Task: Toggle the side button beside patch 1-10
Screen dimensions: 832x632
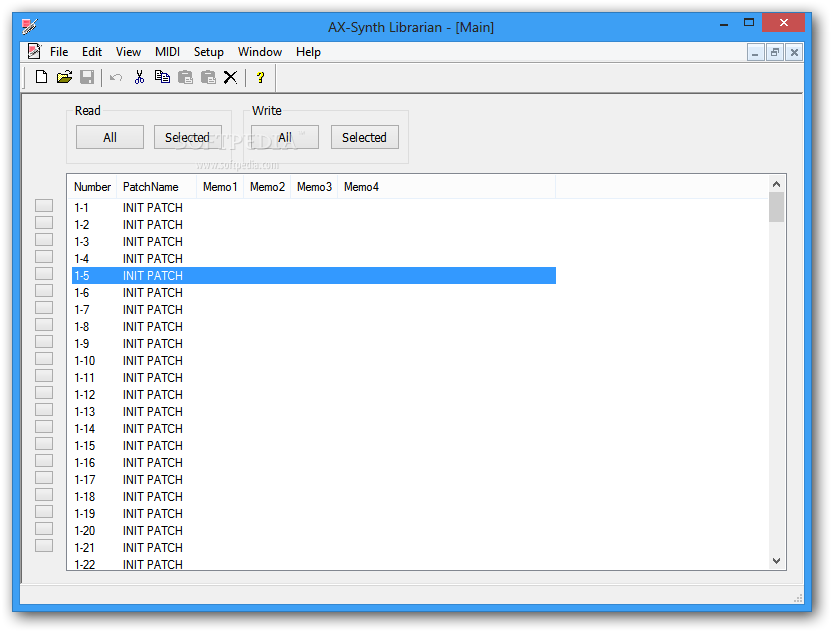Action: (44, 358)
